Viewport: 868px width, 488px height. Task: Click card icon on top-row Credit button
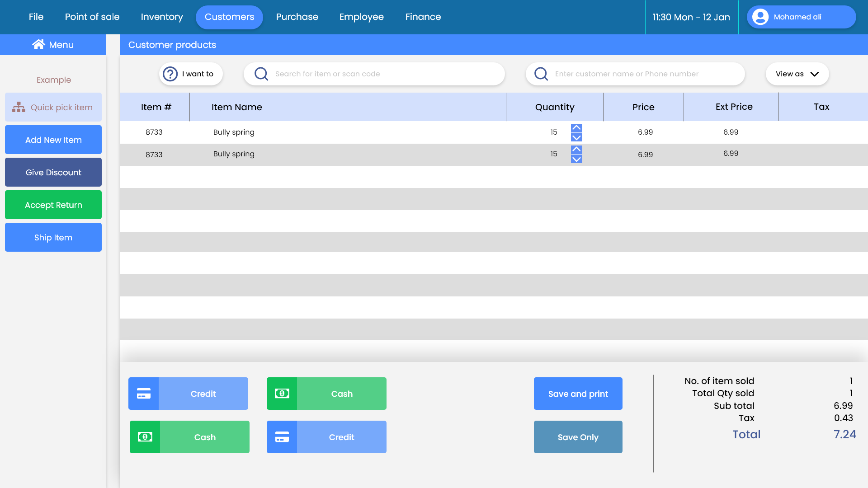(144, 394)
